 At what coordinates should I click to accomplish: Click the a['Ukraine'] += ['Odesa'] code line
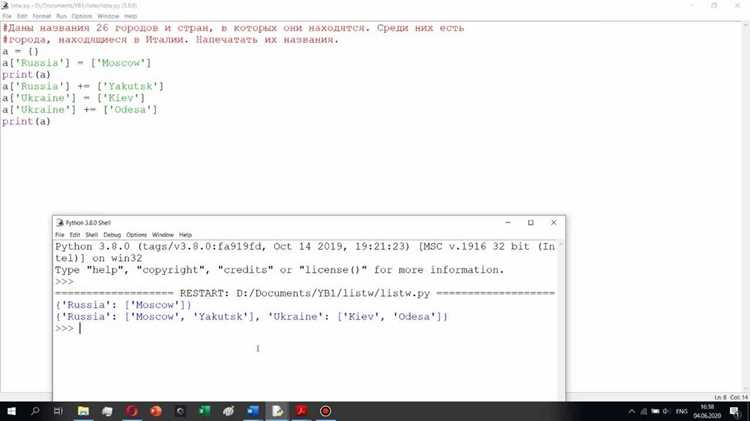pyautogui.click(x=80, y=110)
